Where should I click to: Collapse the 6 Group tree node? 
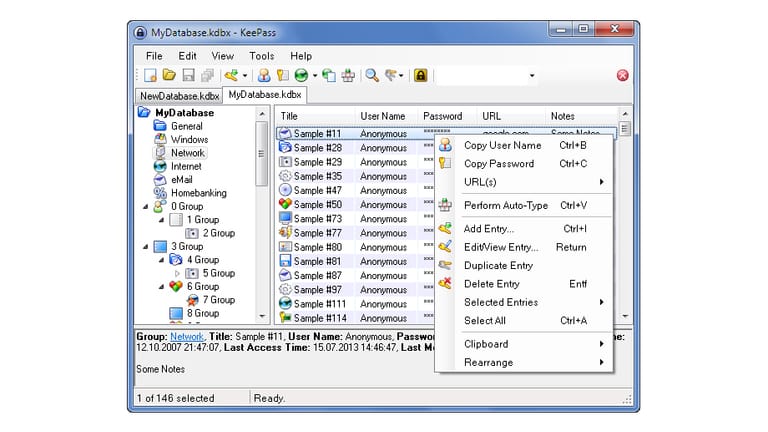click(161, 287)
